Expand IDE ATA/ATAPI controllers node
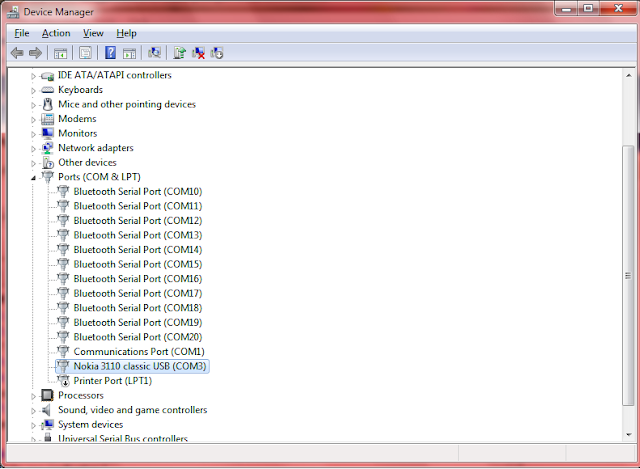 (x=33, y=76)
